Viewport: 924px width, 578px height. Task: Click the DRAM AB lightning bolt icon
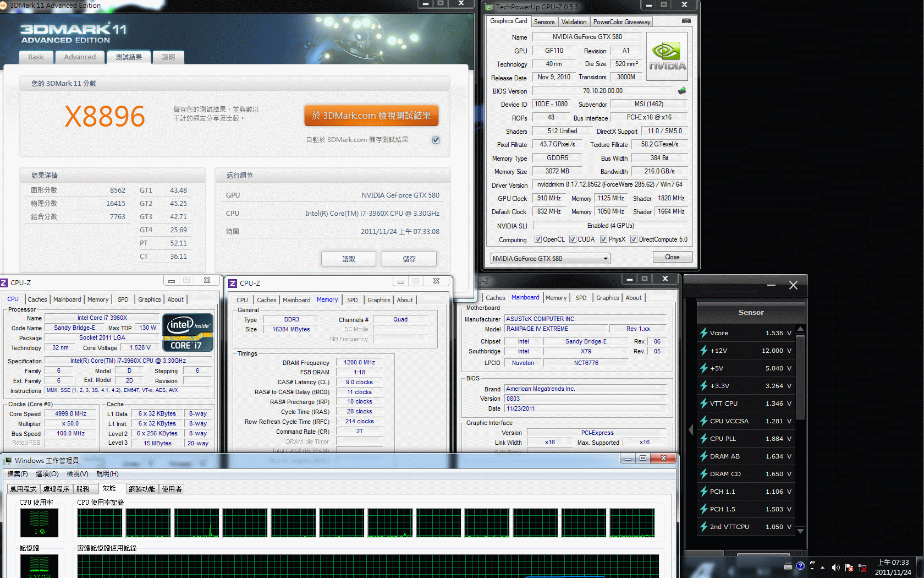[703, 456]
